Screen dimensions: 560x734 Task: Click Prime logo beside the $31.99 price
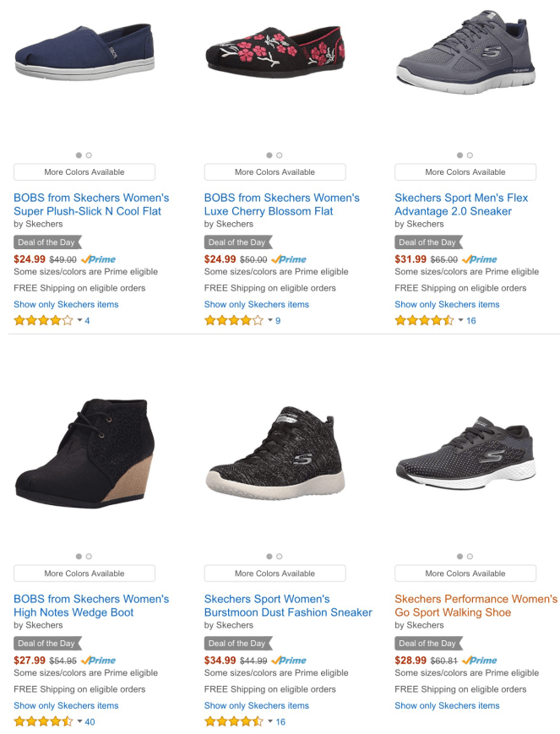pos(480,259)
